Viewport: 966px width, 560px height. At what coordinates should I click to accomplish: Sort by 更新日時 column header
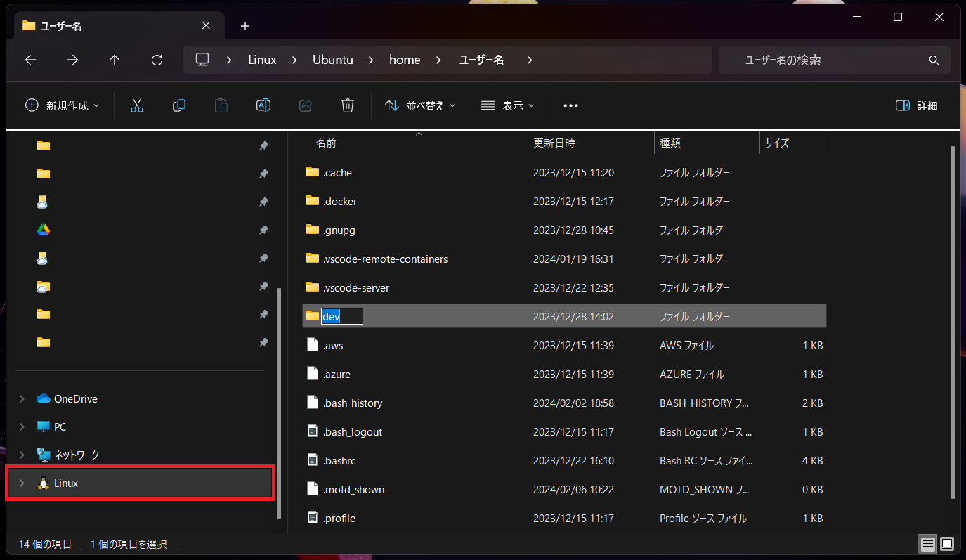(x=554, y=143)
